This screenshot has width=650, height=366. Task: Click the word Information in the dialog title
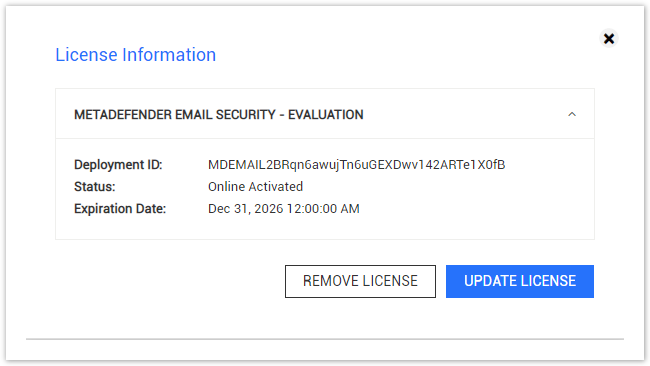click(169, 55)
